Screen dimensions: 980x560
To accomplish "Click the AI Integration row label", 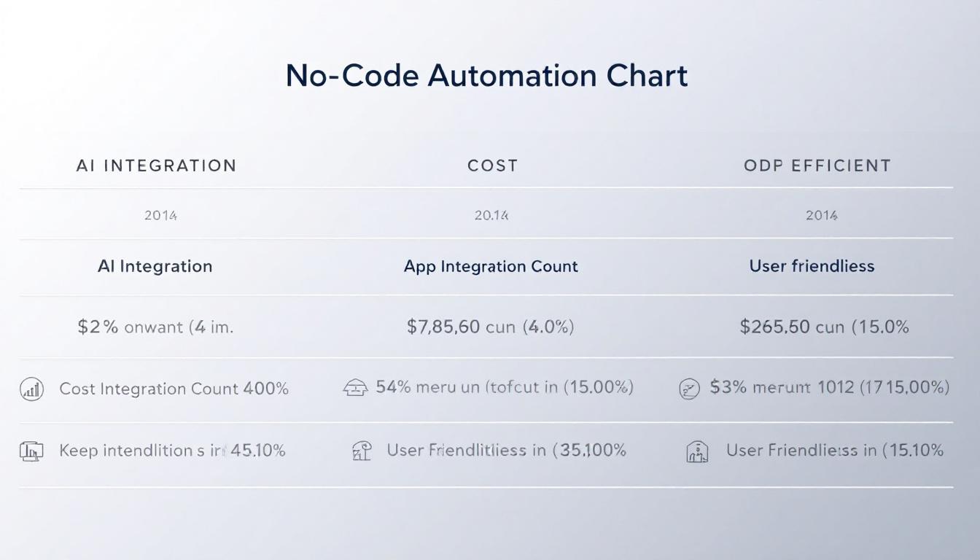I will point(155,266).
